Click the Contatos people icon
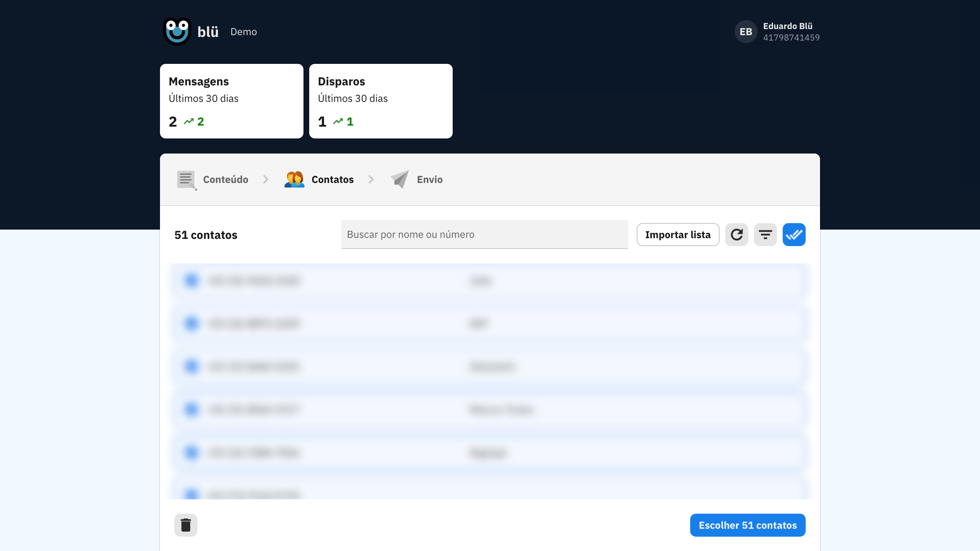The image size is (980, 551). click(295, 180)
